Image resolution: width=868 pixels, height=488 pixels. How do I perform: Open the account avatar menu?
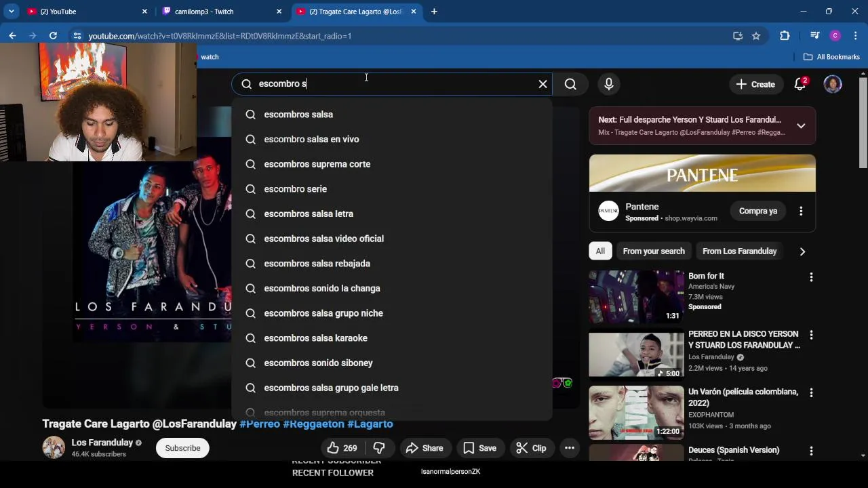point(833,84)
